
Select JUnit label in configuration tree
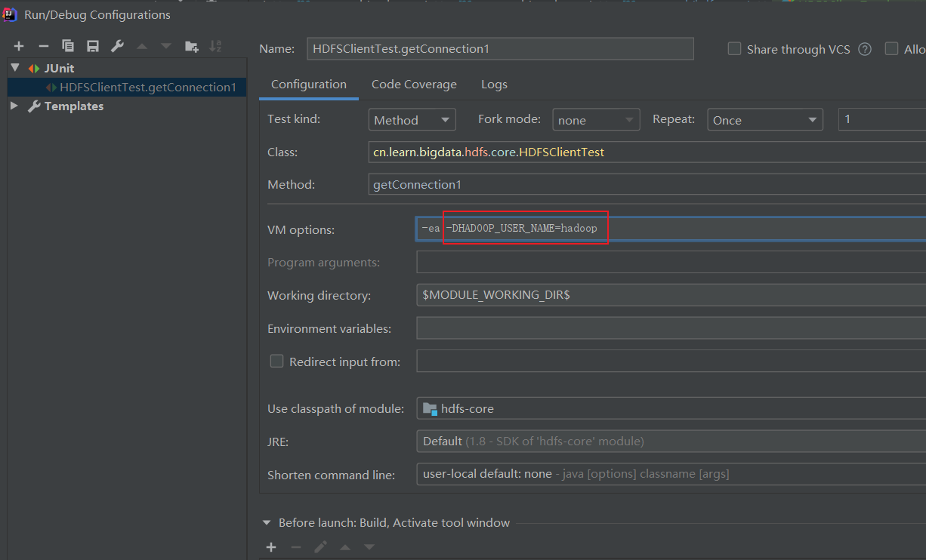pyautogui.click(x=59, y=69)
